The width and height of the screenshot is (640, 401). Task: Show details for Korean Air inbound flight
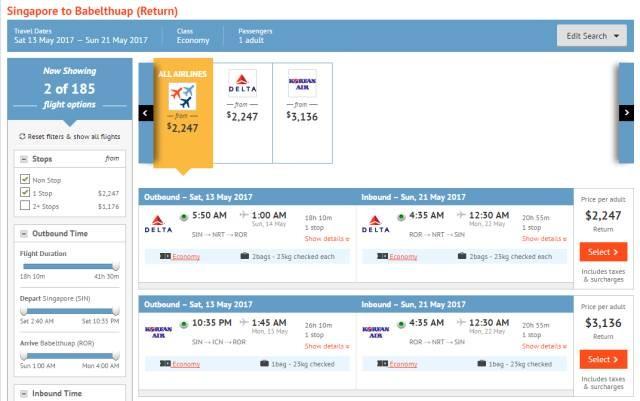[x=544, y=346]
